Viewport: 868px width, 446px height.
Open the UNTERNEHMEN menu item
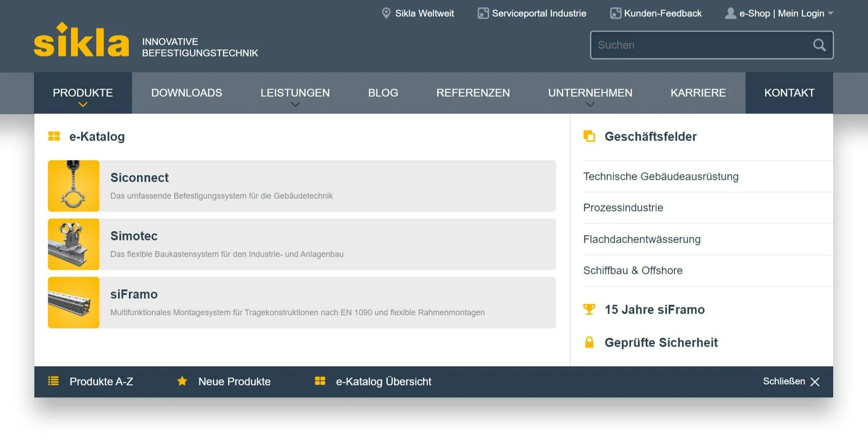(x=590, y=93)
